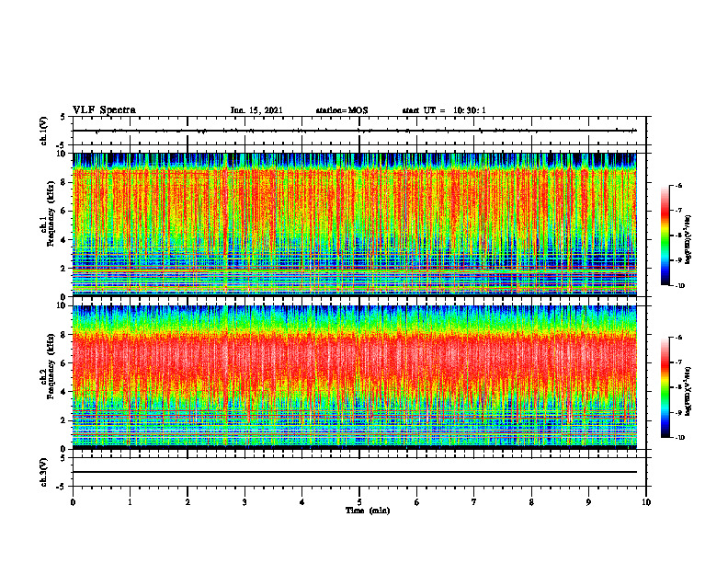
Task: Click the ch.1(V) waveform trace strip
Action: [355, 131]
